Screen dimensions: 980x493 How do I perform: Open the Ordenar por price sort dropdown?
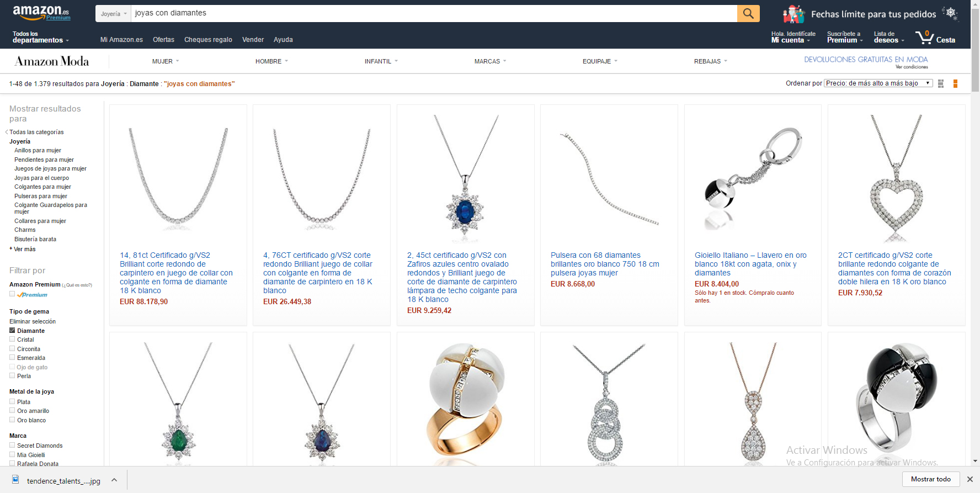tap(878, 83)
